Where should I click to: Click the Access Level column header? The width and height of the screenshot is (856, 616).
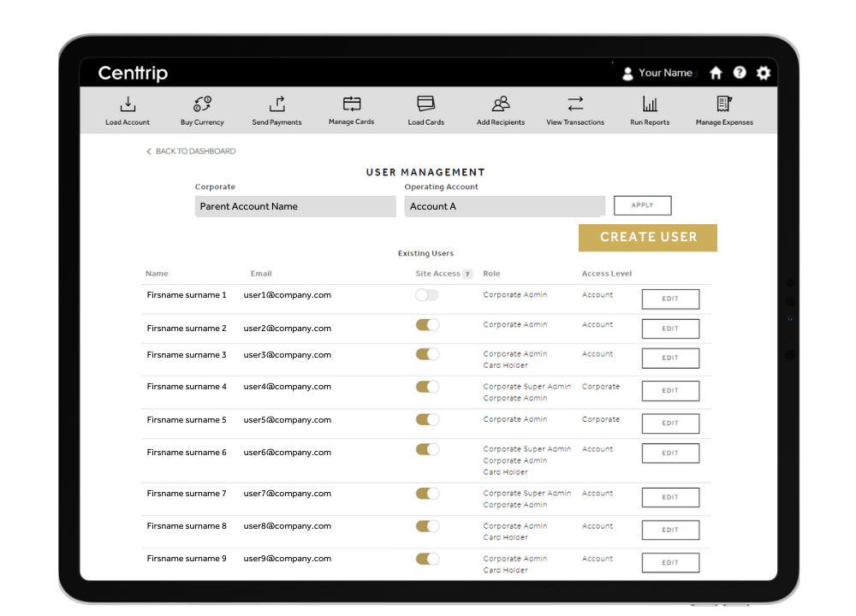(x=607, y=274)
